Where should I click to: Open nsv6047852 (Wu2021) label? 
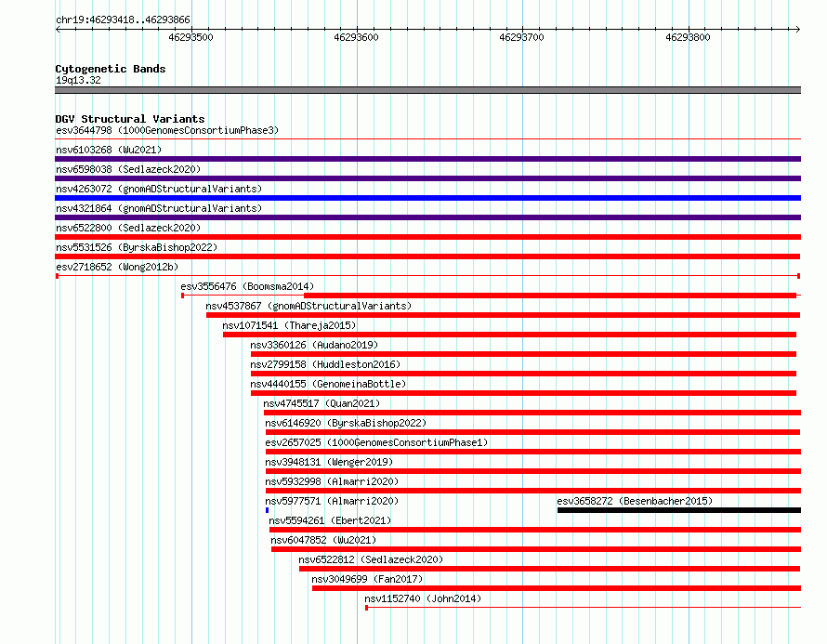pos(324,540)
